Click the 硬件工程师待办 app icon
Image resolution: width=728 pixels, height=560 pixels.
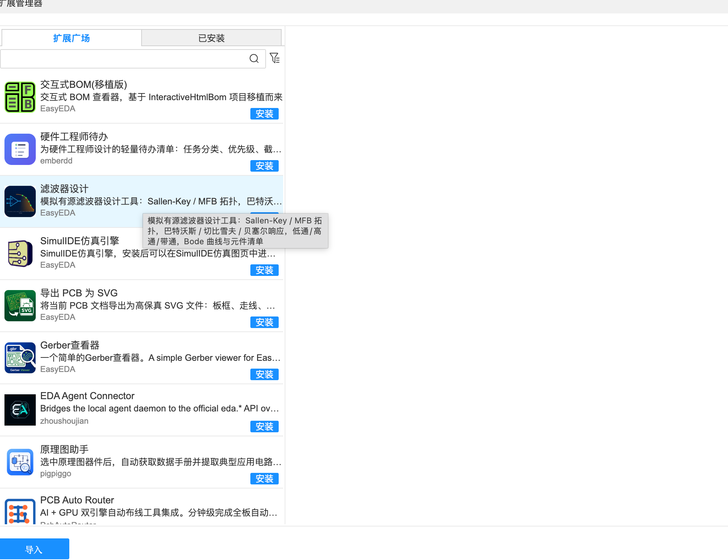[x=20, y=149]
